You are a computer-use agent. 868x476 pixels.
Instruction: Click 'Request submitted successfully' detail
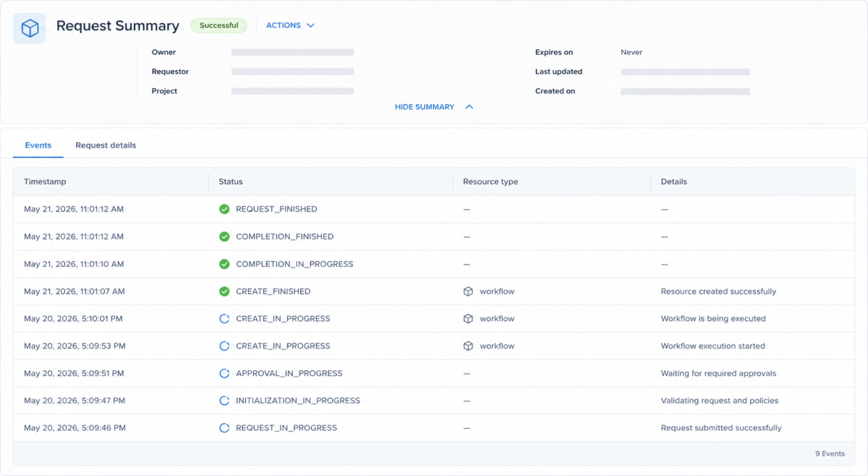point(721,428)
